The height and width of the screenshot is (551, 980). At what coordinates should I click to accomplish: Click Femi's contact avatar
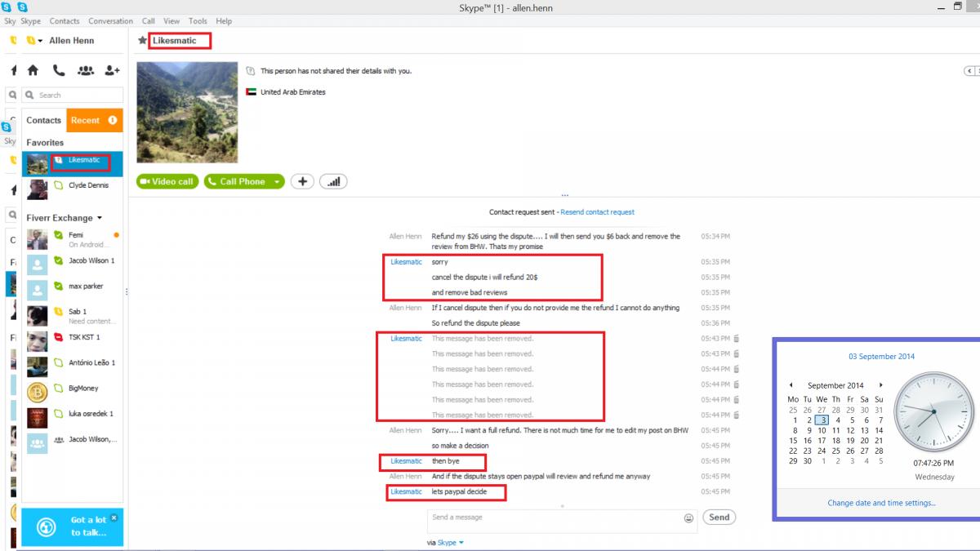pyautogui.click(x=37, y=239)
